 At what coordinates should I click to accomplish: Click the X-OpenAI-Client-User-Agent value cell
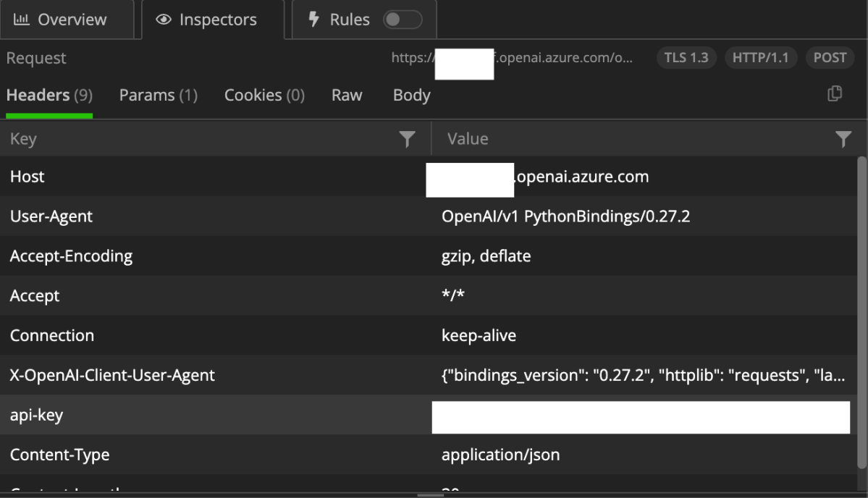pyautogui.click(x=642, y=375)
